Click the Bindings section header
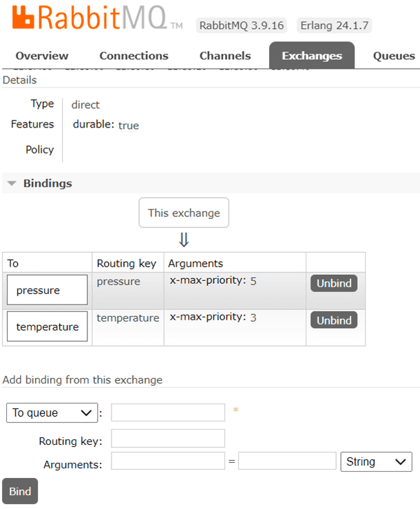The height and width of the screenshot is (509, 420). pyautogui.click(x=48, y=184)
